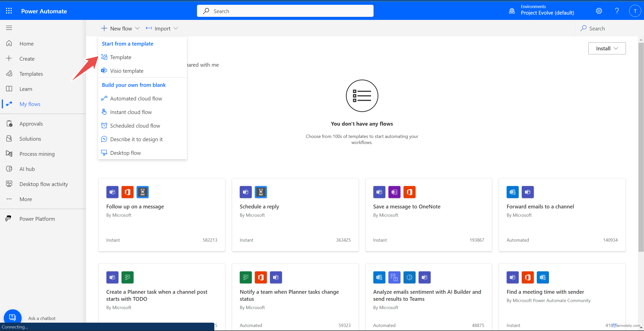Click the Desktop flow activity icon
644x331 pixels.
[9, 184]
